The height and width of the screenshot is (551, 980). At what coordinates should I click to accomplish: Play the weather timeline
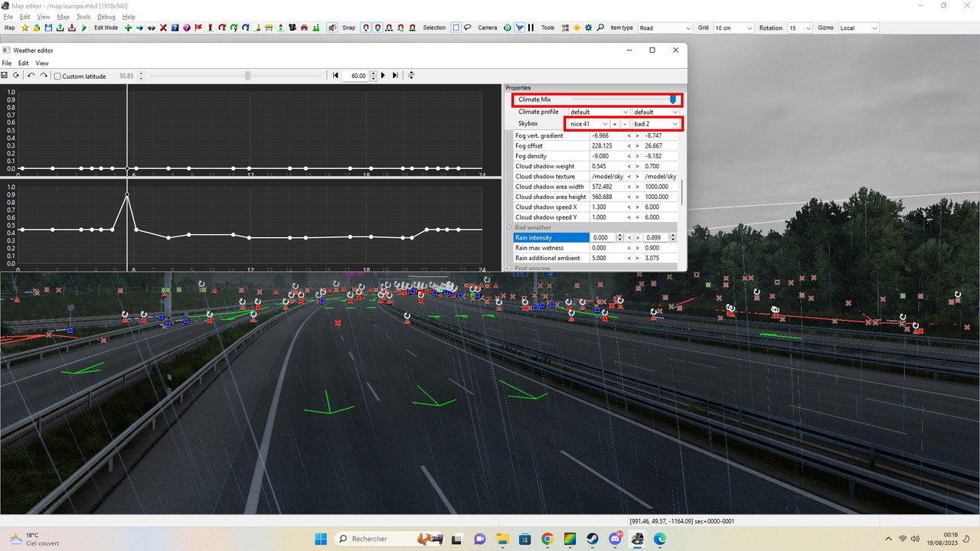point(383,76)
